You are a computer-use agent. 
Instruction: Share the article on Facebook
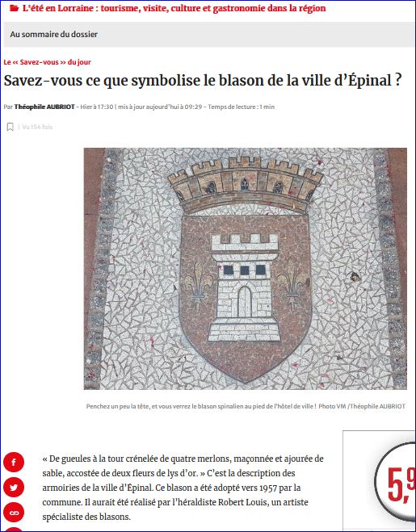click(x=14, y=462)
